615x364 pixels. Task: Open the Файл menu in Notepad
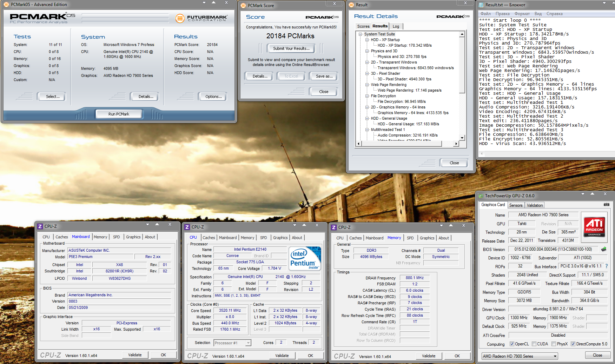pos(486,14)
